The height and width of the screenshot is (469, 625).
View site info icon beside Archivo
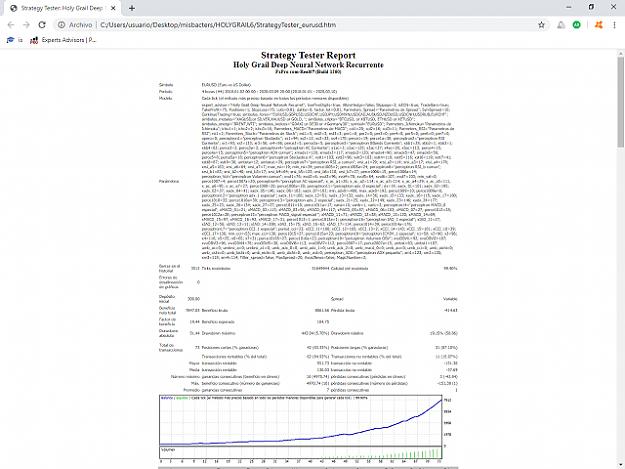tap(61, 25)
